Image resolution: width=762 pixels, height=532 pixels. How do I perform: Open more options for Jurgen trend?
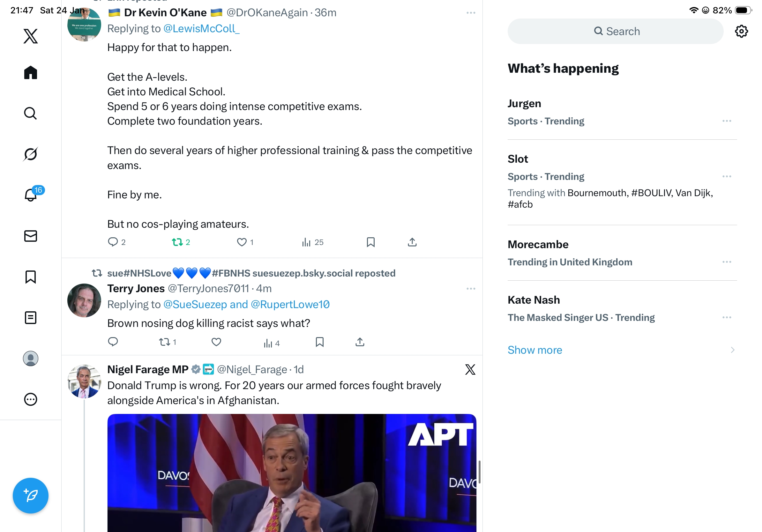click(x=727, y=121)
